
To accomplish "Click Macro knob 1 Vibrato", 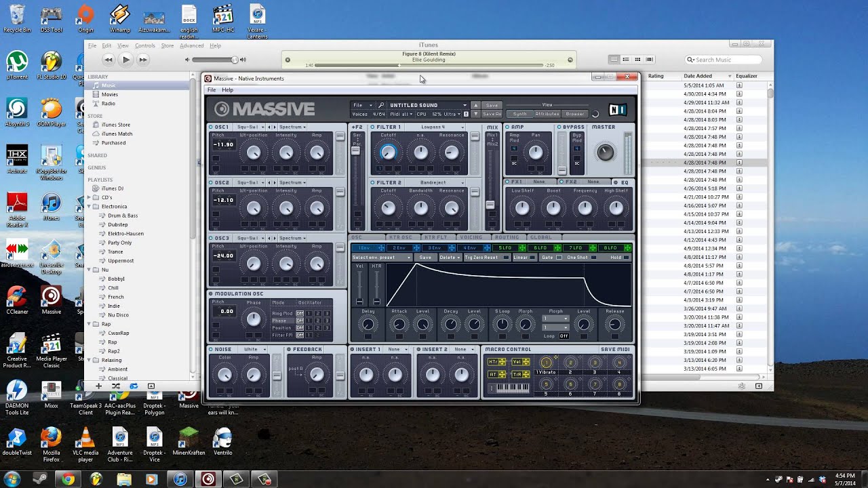I will click(545, 363).
